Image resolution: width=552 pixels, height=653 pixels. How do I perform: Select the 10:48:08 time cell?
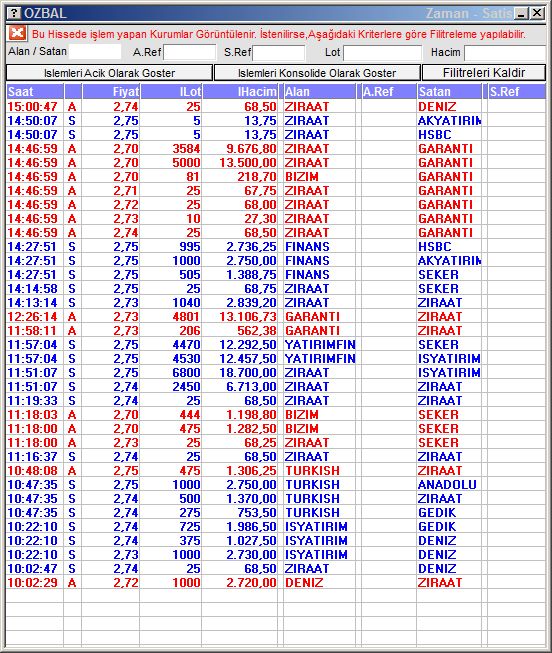(32, 471)
